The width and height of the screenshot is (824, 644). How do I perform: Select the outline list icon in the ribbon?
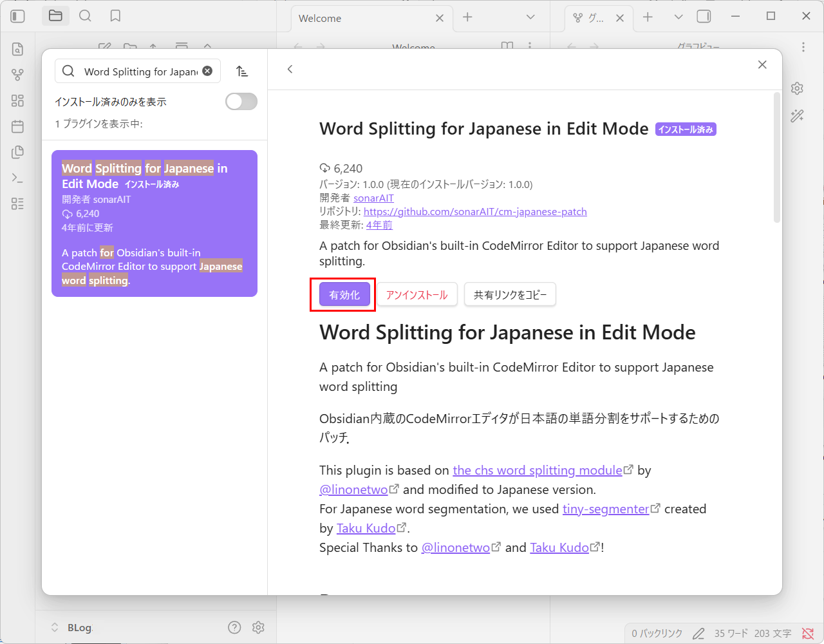18,204
